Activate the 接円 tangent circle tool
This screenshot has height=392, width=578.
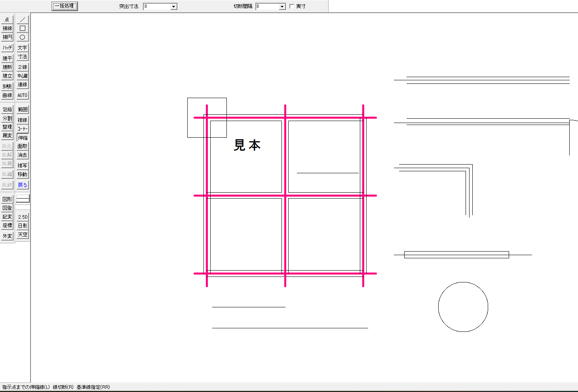pyautogui.click(x=7, y=37)
